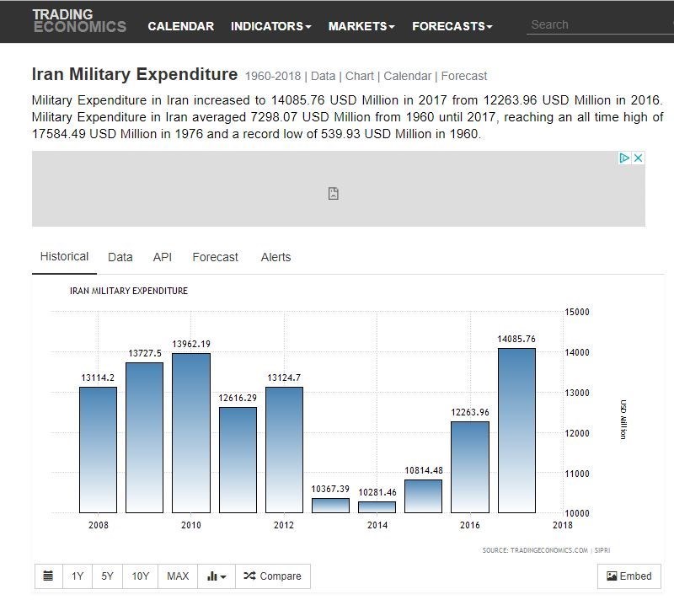Click the Search input field
The height and width of the screenshot is (616, 674).
coord(598,25)
